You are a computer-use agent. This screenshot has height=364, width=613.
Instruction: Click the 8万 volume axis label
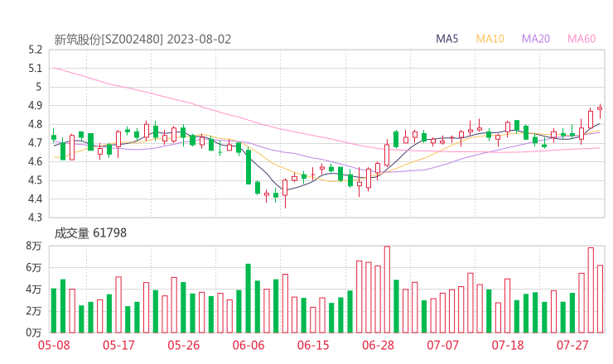tap(33, 246)
